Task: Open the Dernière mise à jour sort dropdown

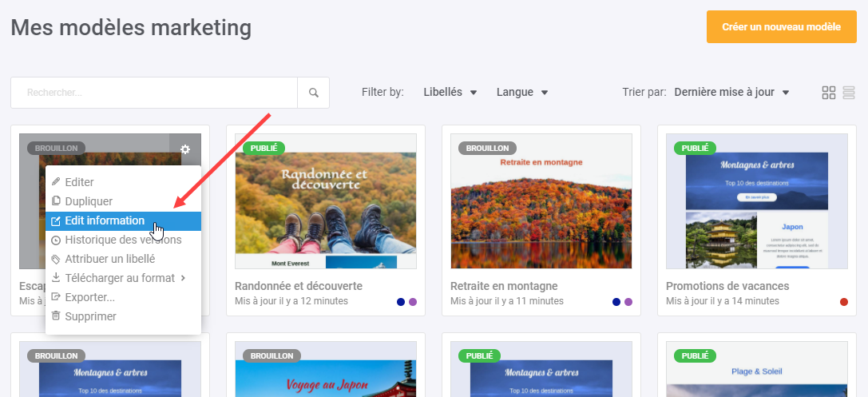Action: tap(731, 93)
